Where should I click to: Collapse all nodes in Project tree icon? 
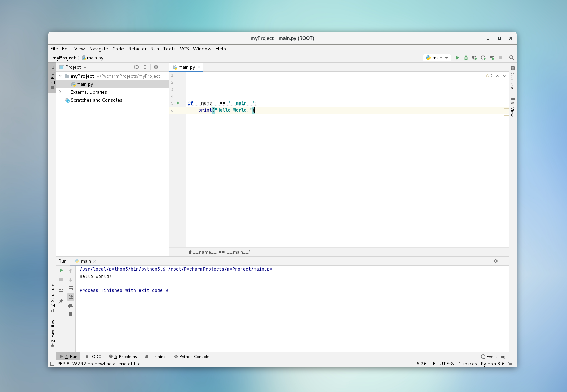coord(145,67)
